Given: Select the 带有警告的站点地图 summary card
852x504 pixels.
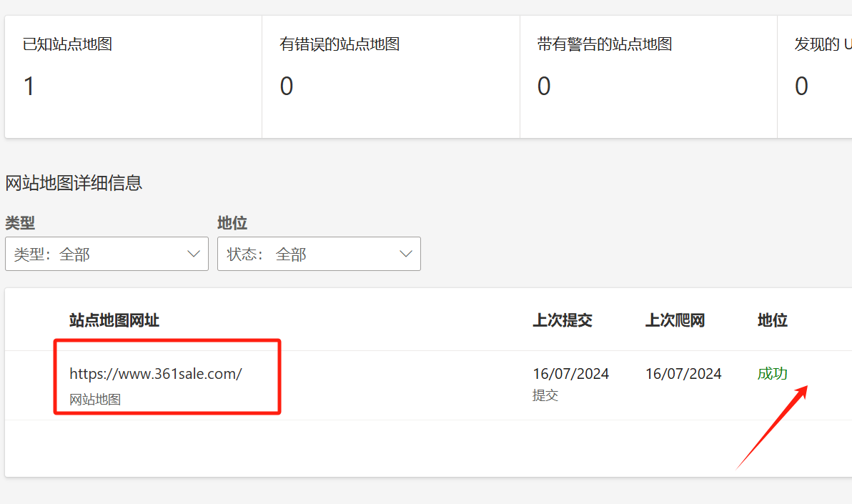Looking at the screenshot, I should (x=648, y=76).
